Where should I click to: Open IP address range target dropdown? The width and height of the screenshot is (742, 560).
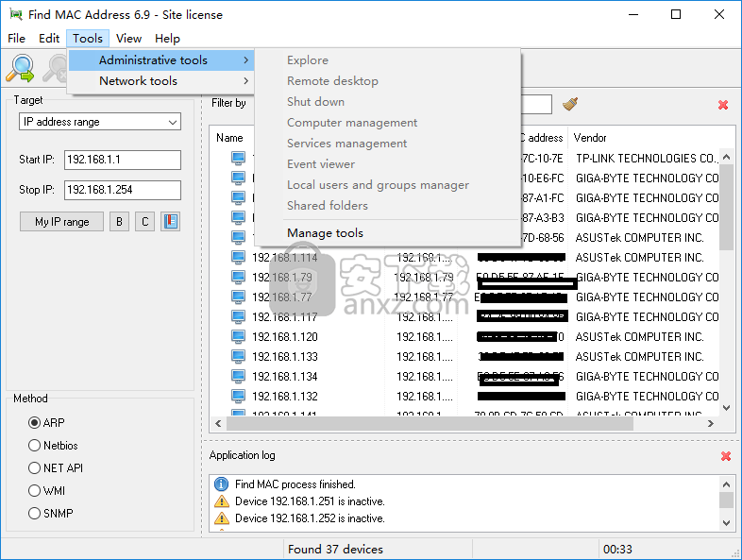coord(100,122)
